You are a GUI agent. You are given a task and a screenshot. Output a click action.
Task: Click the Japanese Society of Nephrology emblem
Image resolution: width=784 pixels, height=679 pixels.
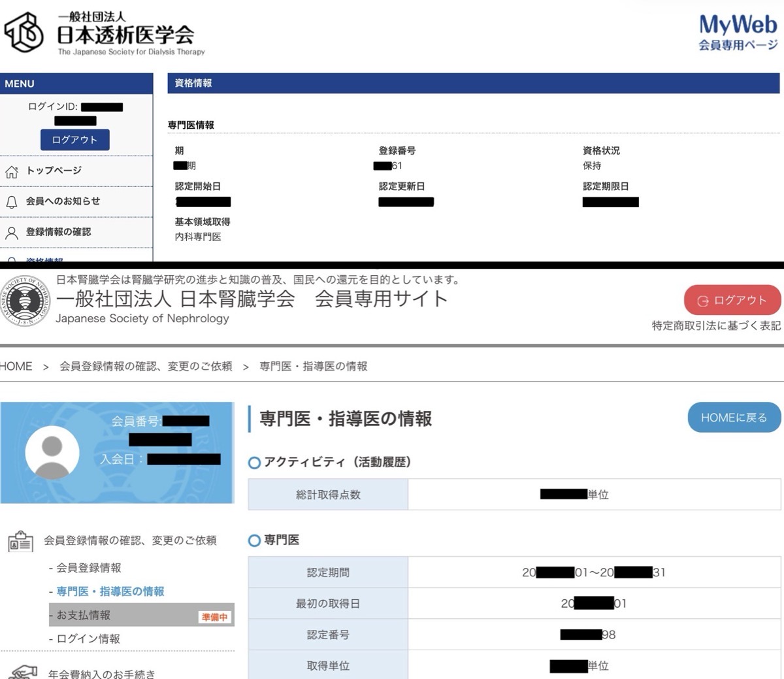click(x=25, y=302)
